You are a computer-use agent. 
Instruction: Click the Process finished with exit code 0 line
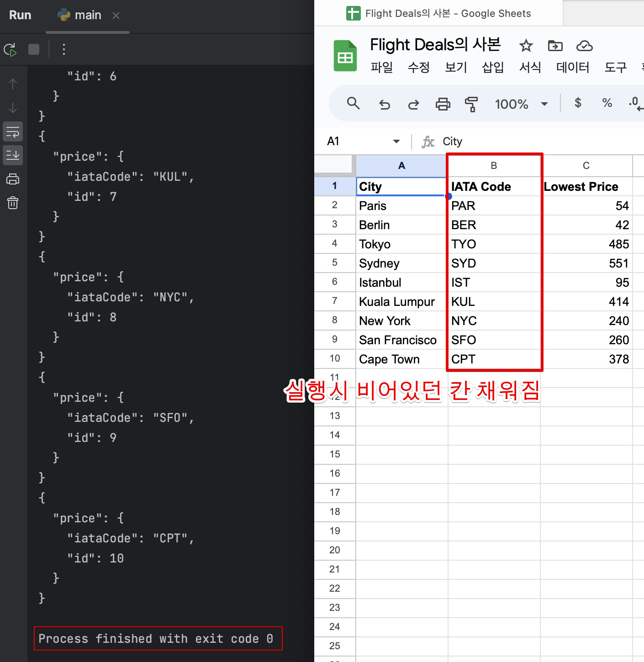pyautogui.click(x=156, y=639)
